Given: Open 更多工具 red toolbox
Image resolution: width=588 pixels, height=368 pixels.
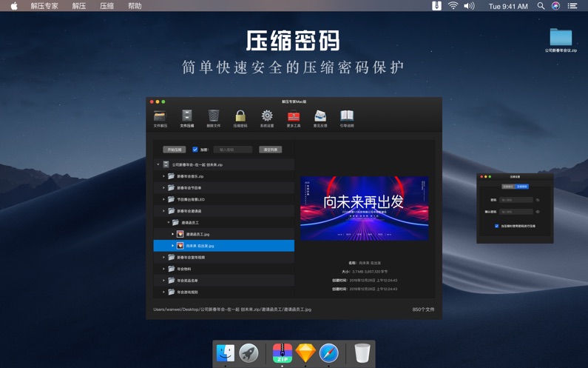Looking at the screenshot, I should click(294, 117).
